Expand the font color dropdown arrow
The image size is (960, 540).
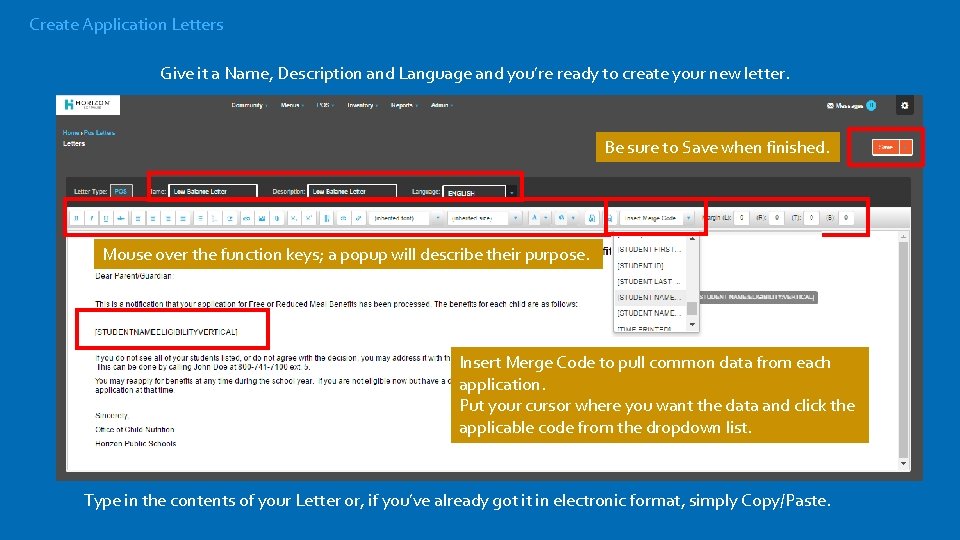pyautogui.click(x=546, y=218)
